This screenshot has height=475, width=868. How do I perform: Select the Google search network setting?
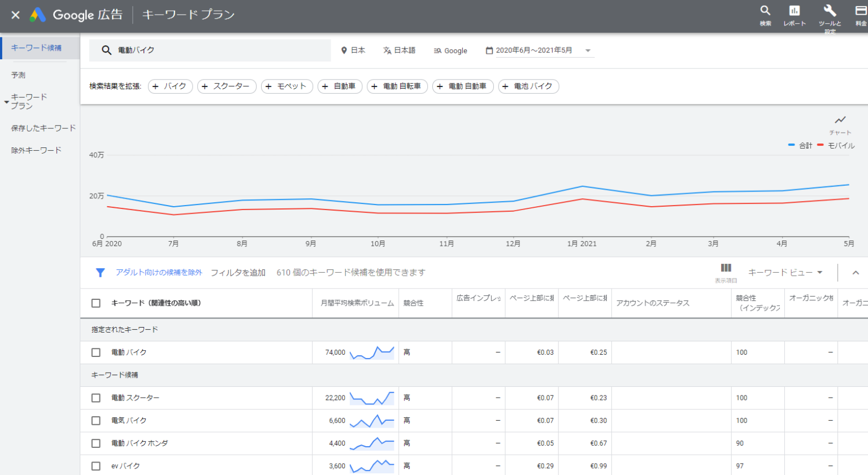(x=450, y=51)
